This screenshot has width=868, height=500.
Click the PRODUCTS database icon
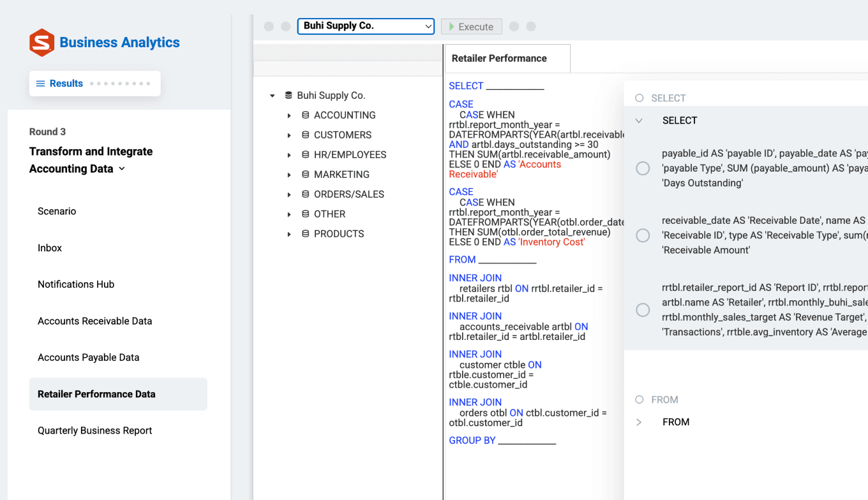tap(306, 234)
